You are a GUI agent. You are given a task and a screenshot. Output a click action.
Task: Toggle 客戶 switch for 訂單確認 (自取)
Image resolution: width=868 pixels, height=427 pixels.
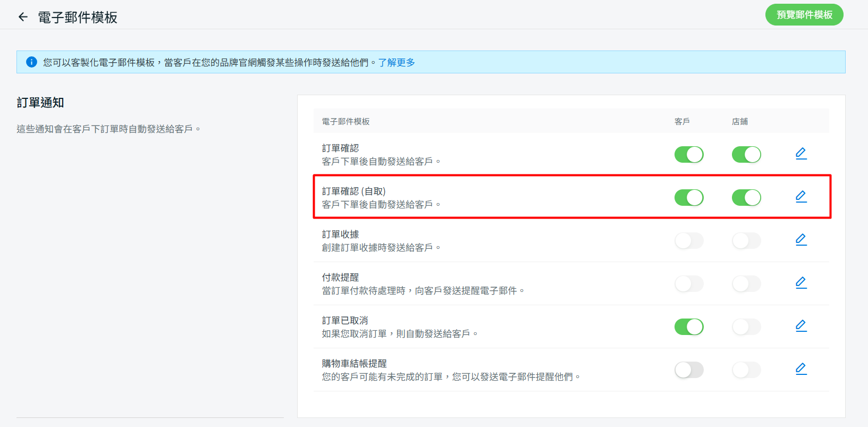pos(689,198)
